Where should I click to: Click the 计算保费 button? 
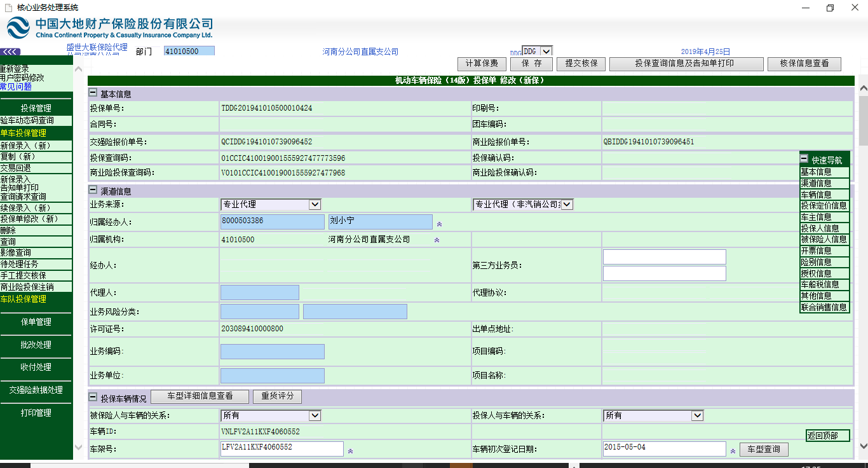pyautogui.click(x=482, y=64)
